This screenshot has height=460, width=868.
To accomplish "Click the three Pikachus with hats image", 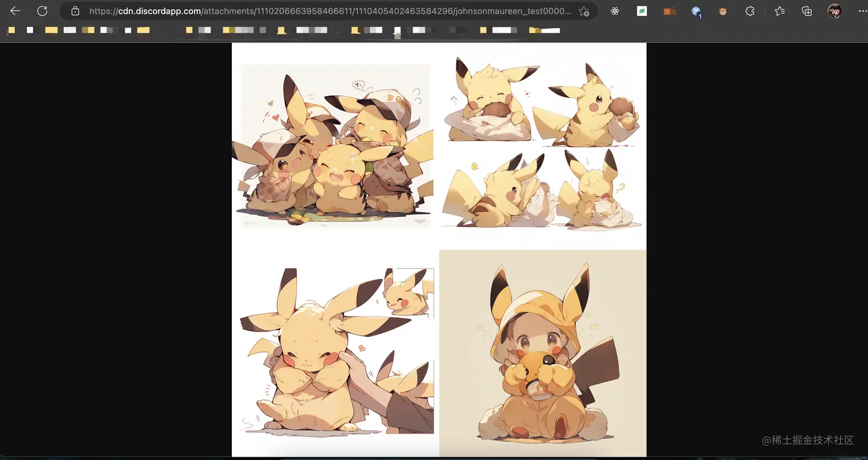I will coord(335,146).
